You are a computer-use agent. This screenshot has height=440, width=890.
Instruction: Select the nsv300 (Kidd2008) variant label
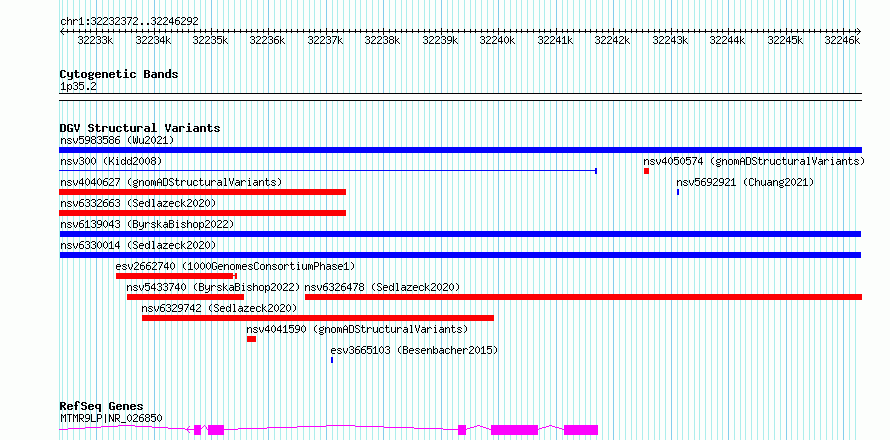click(x=111, y=161)
